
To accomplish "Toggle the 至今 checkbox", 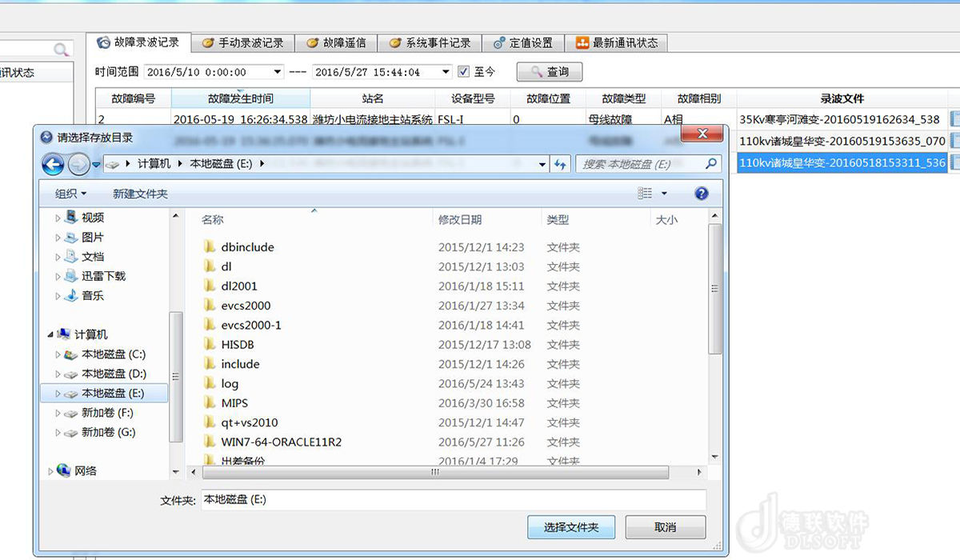I will 463,72.
